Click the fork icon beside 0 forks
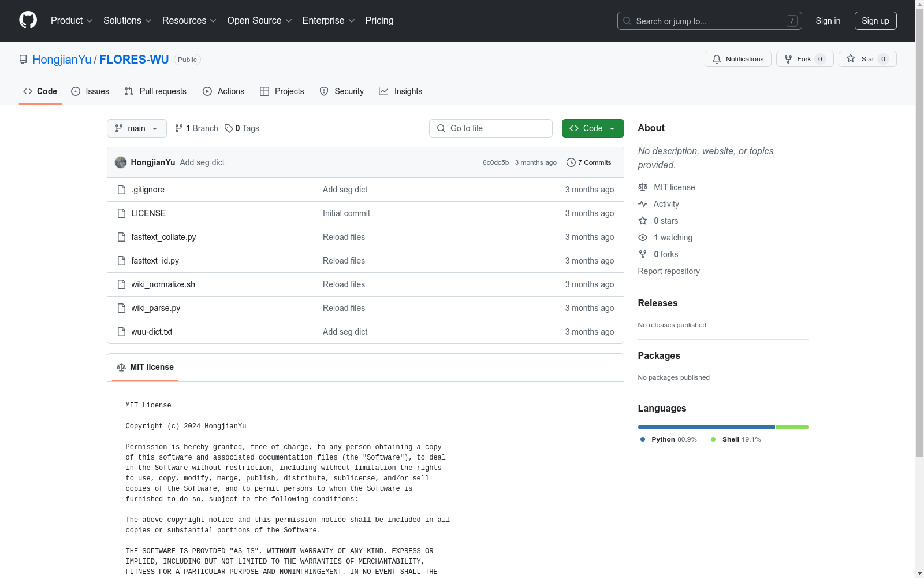 643,254
